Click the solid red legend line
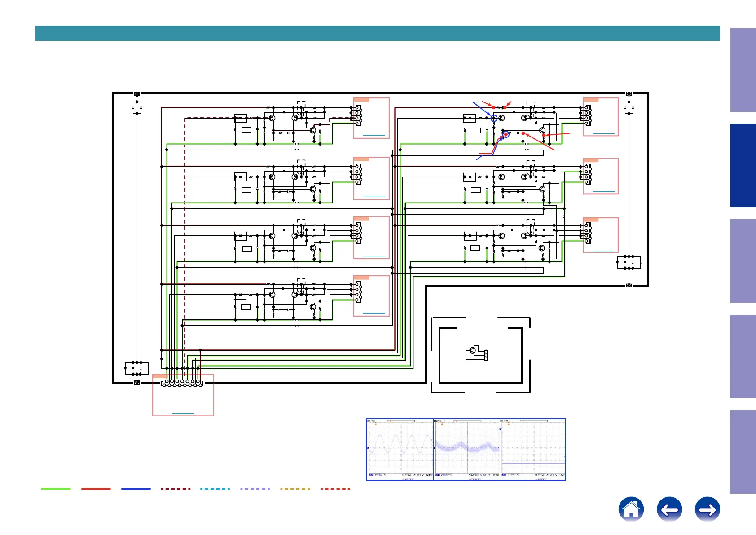Image resolution: width=756 pixels, height=535 pixels. [x=96, y=489]
